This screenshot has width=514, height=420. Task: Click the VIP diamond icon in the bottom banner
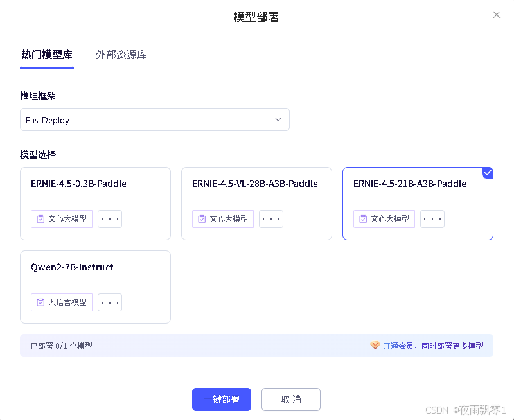[375, 346]
